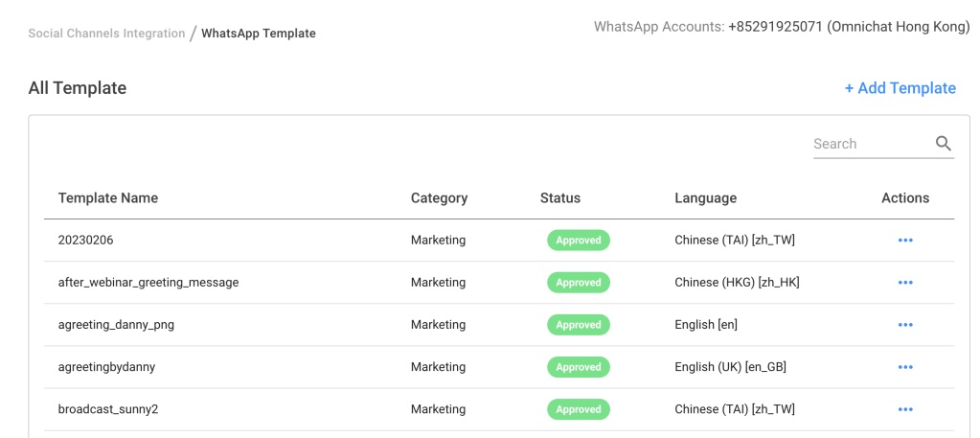The width and height of the screenshot is (980, 438).
Task: Select the after_webinar_greeting_message template row
Action: pyautogui.click(x=148, y=283)
